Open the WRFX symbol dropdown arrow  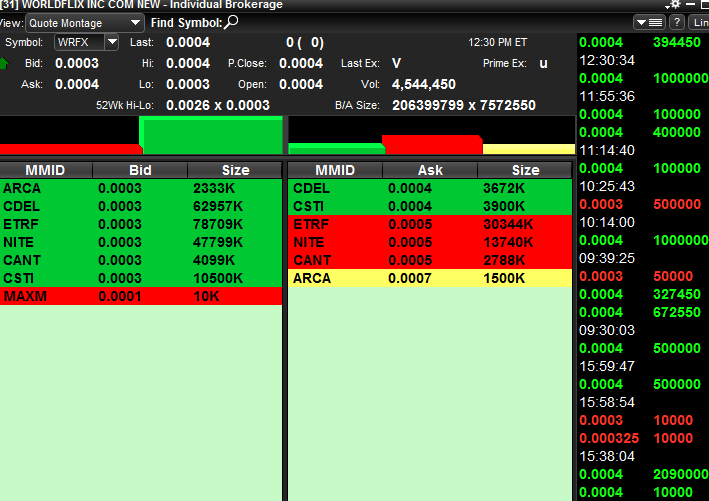click(x=111, y=42)
